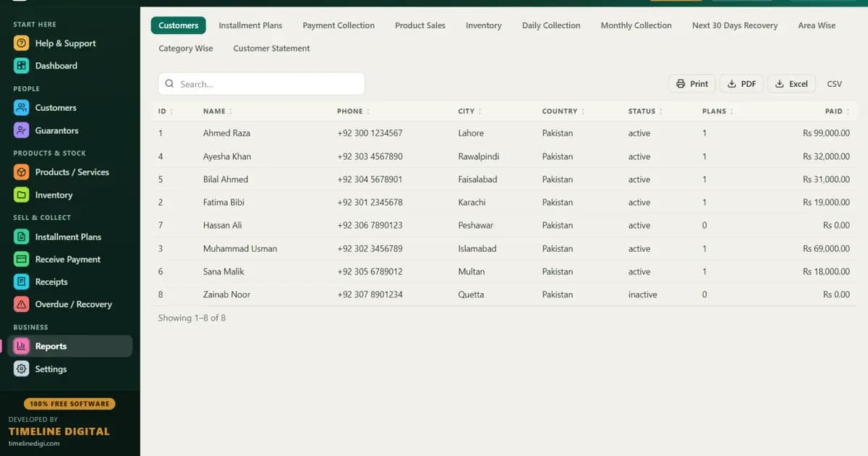Click the Installment Plans document icon
Image resolution: width=868 pixels, height=456 pixels.
[x=22, y=237]
